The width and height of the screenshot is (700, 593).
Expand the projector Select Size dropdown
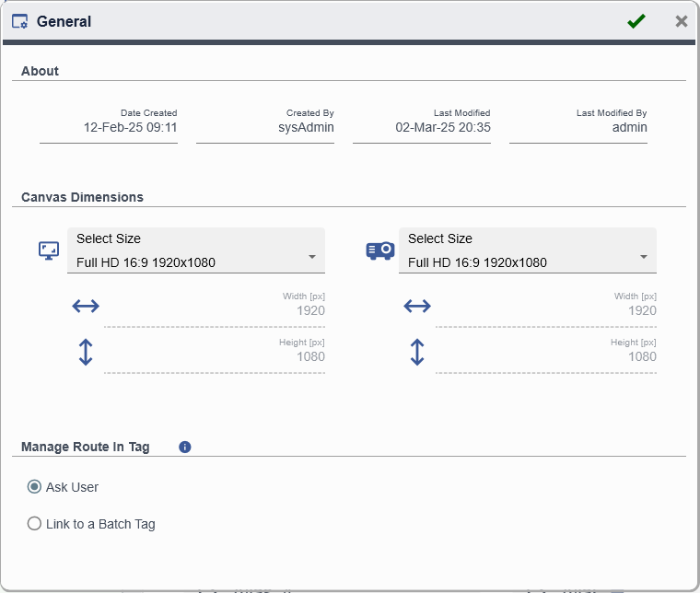528,251
